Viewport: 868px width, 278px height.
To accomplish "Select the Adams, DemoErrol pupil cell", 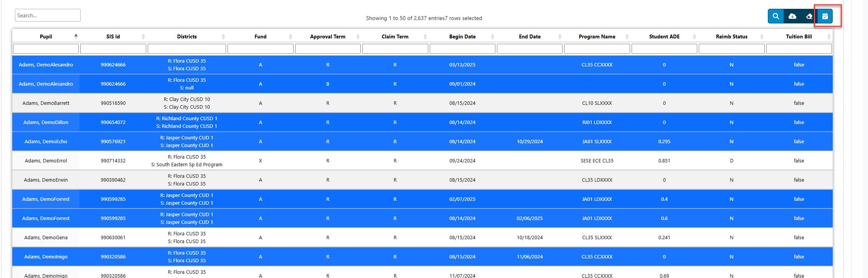I will tap(46, 161).
